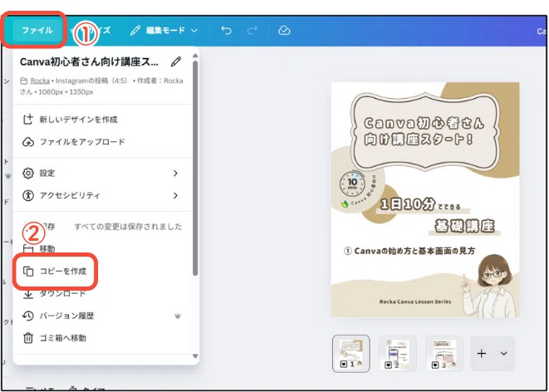The width and height of the screenshot is (549, 392).
Task: Select 移動 menu item
Action: click(x=101, y=249)
